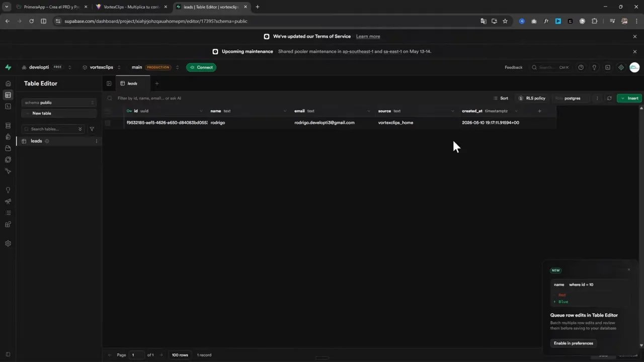This screenshot has width=644, height=362.
Task: Open the Edge Functions sidebar icon
Action: [8, 159]
